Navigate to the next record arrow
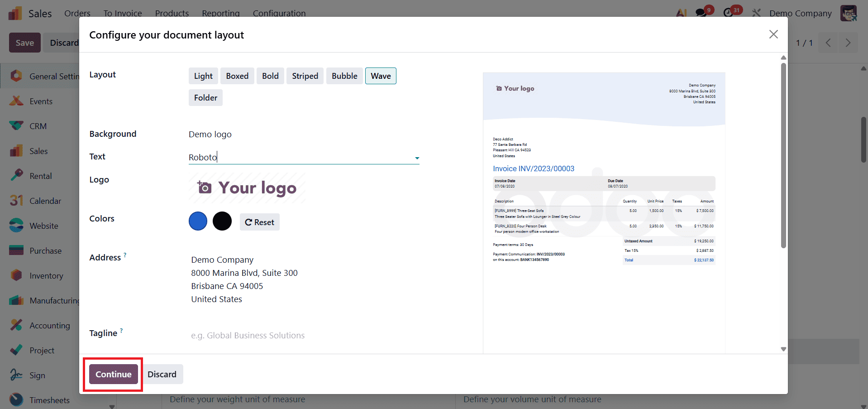Screen dimensions: 868x409 pos(848,42)
